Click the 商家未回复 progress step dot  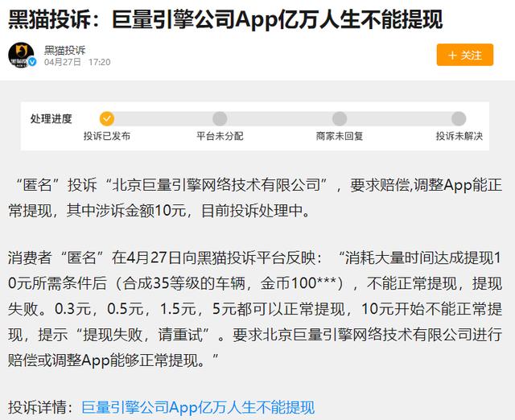coord(340,118)
